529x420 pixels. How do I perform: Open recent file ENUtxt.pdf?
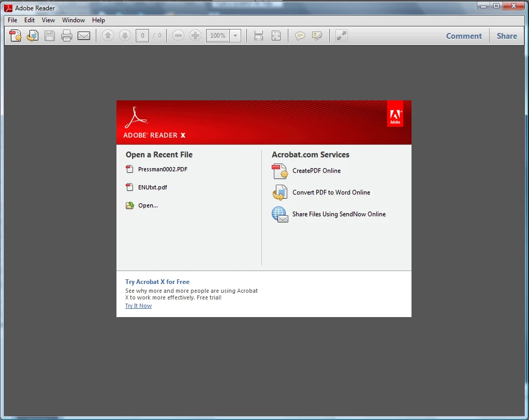click(x=153, y=187)
